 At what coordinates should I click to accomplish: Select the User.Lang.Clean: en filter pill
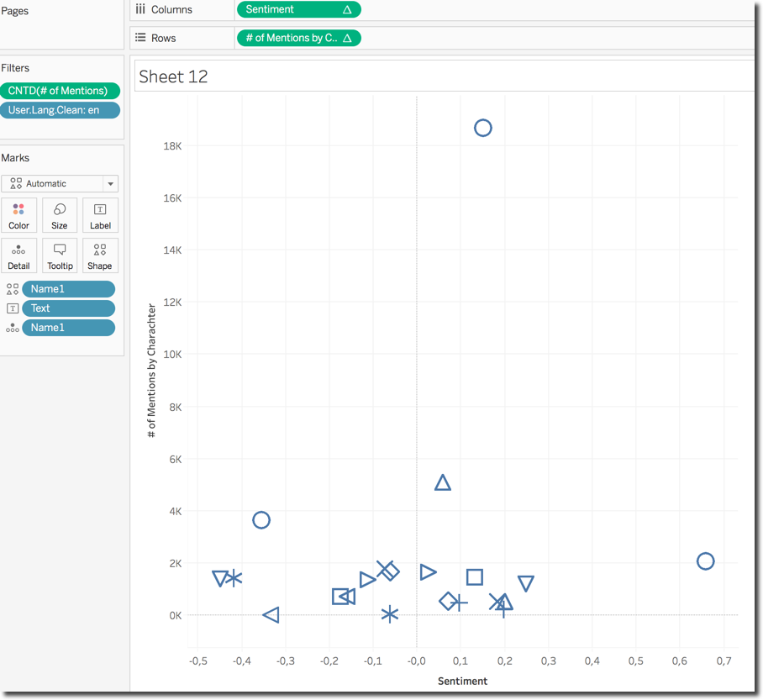coord(60,109)
